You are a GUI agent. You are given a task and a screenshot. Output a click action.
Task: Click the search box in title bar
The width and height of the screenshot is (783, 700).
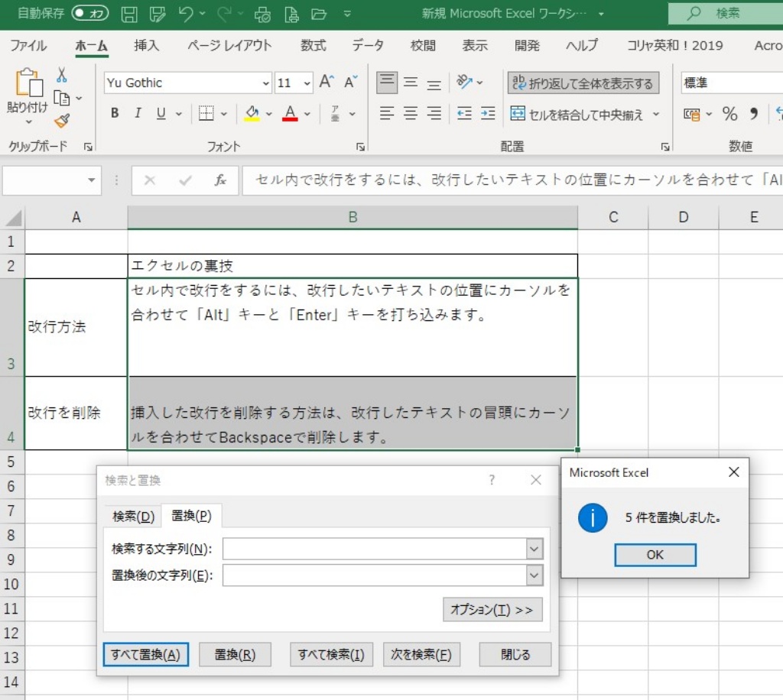click(x=726, y=14)
